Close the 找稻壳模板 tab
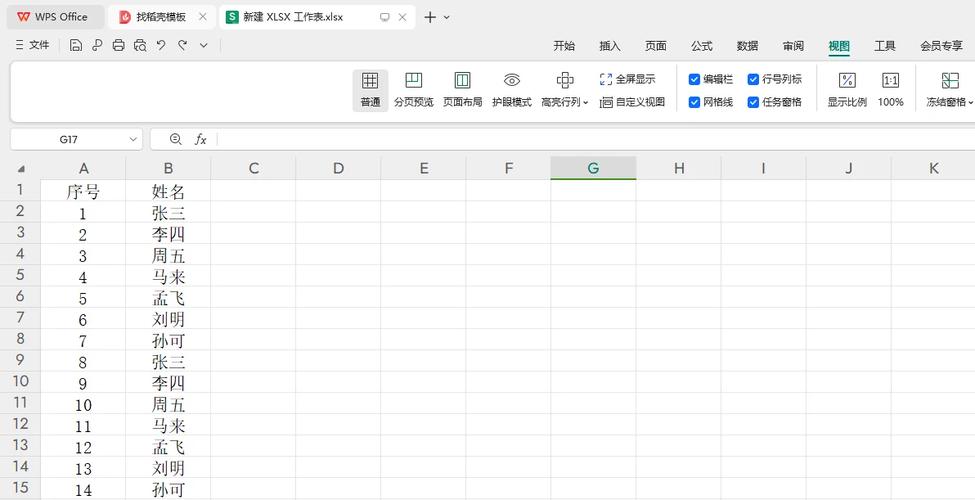Screen dimensions: 975x500 point(203,17)
